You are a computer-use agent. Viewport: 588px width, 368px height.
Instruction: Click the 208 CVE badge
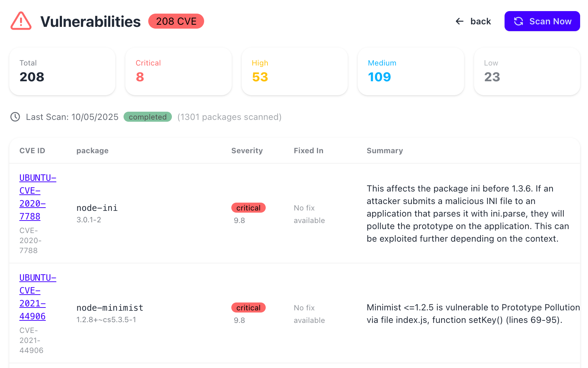(x=176, y=21)
